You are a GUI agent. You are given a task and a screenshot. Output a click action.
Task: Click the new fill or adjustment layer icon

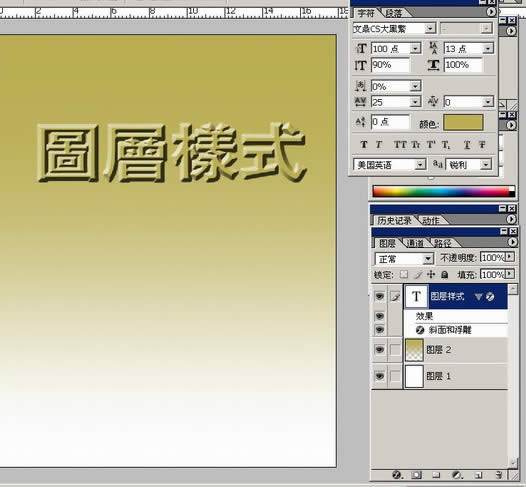[x=457, y=475]
